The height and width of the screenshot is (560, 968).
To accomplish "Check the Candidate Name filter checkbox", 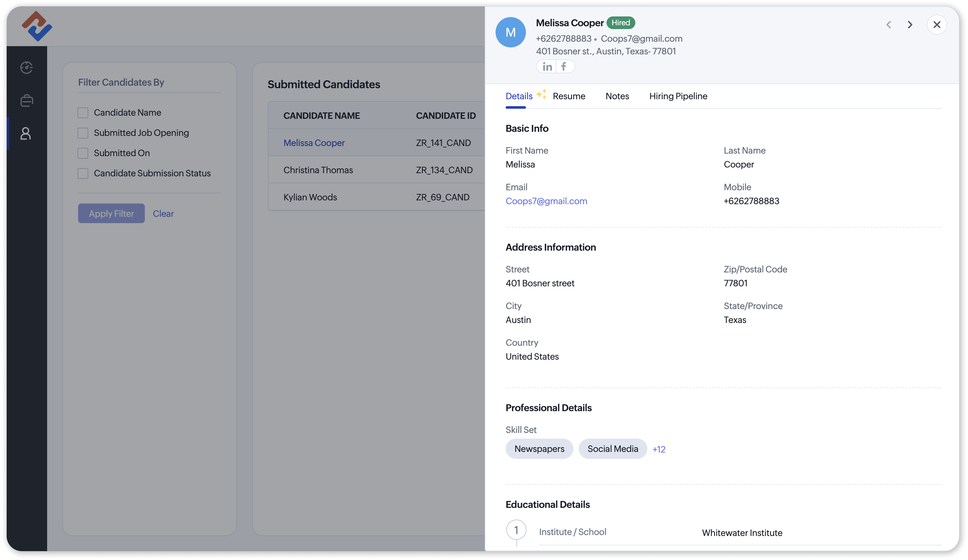I will (83, 113).
